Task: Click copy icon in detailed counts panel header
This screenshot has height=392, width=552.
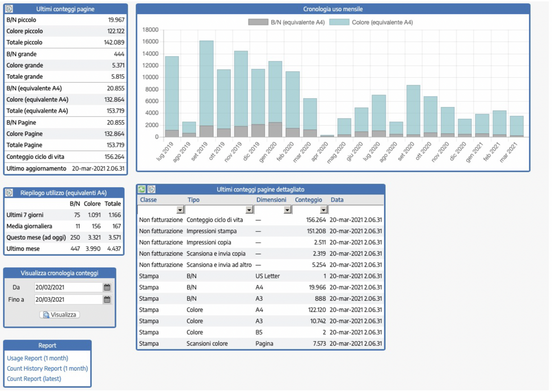Action: click(x=151, y=189)
